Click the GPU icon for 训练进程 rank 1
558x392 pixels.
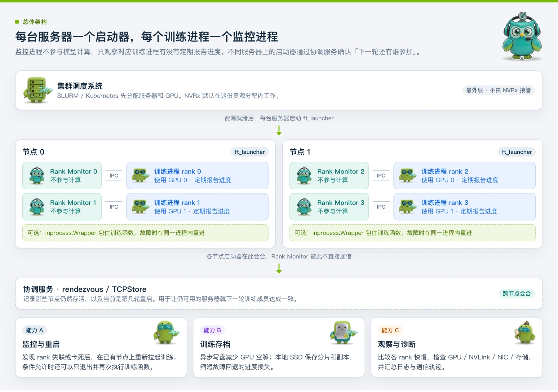140,207
